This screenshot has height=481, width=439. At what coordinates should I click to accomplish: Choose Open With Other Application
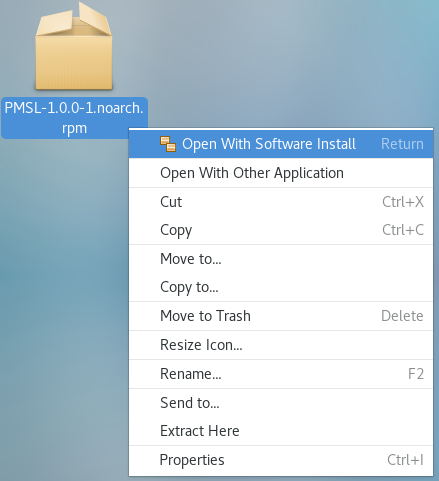click(x=281, y=173)
